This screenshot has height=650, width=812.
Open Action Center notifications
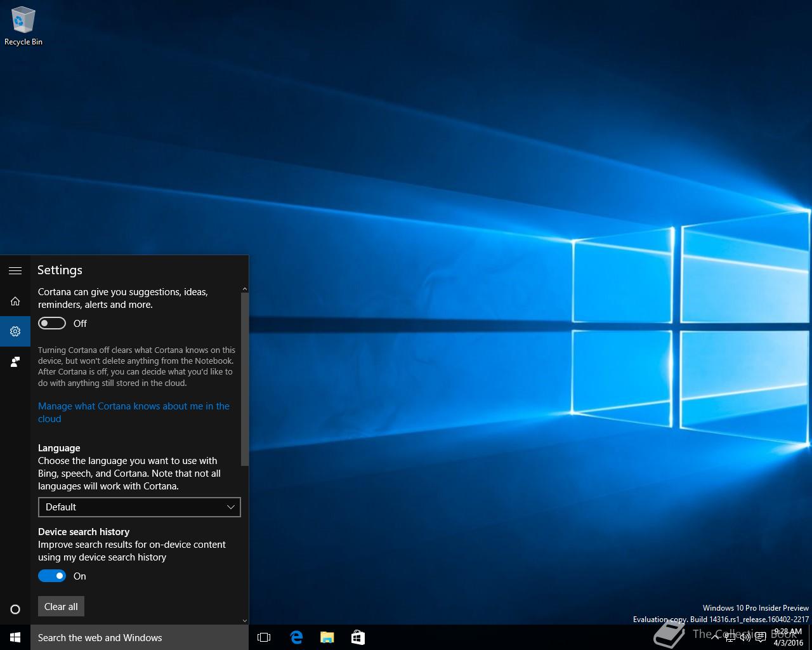pos(761,637)
